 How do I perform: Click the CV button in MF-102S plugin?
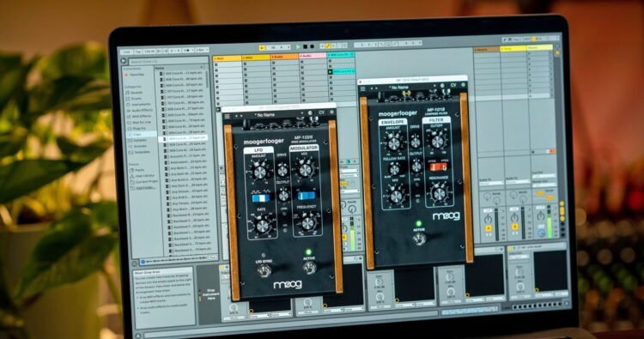click(322, 112)
